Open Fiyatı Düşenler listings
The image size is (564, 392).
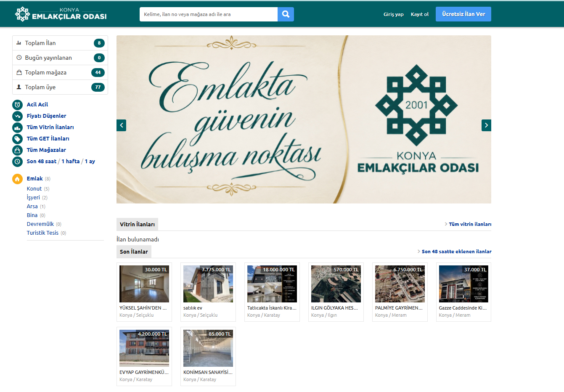(46, 116)
